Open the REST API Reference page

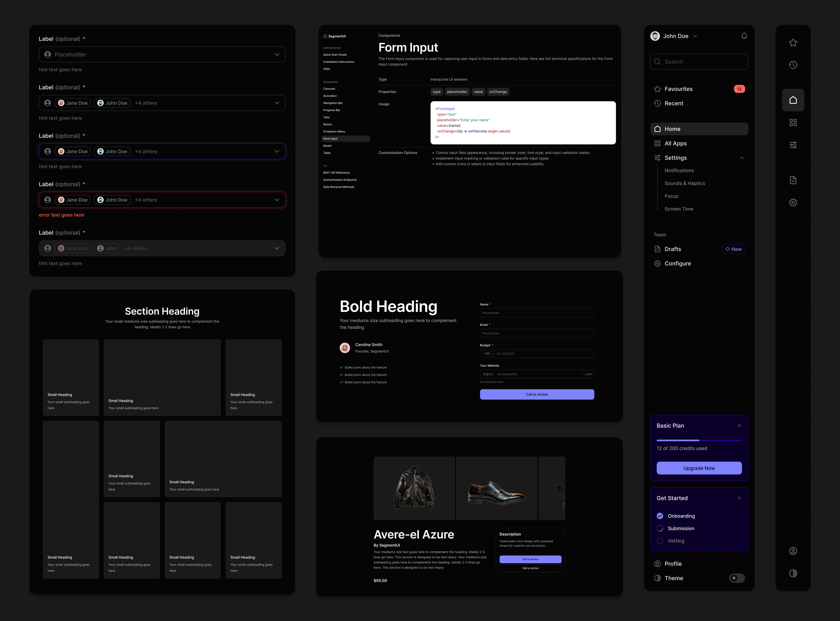pos(336,173)
